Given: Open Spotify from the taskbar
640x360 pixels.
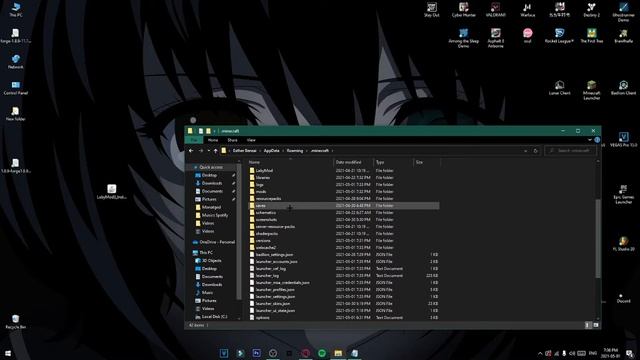Looking at the screenshot, I should (322, 353).
